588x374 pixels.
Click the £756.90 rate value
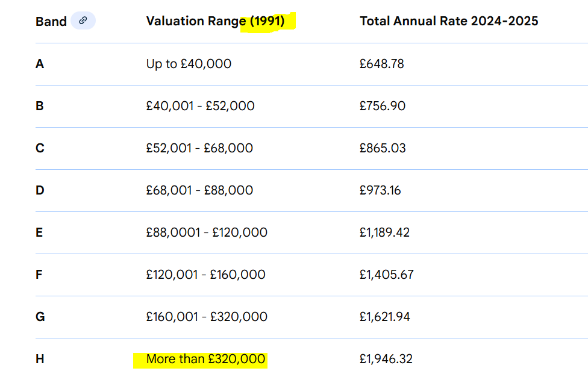pos(383,106)
